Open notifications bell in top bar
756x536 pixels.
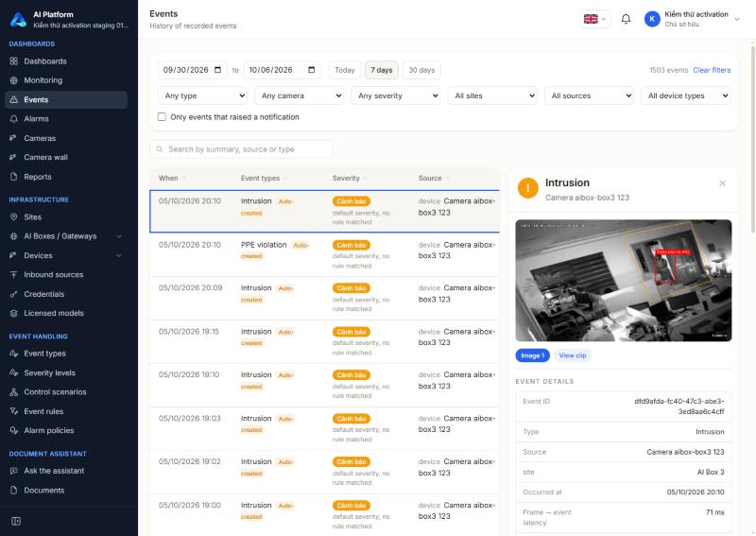(626, 19)
